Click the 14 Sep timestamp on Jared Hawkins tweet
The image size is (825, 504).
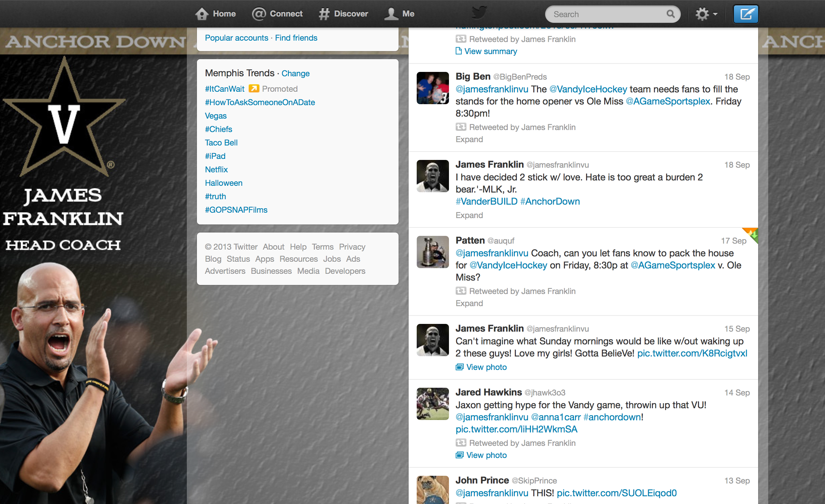pyautogui.click(x=737, y=393)
